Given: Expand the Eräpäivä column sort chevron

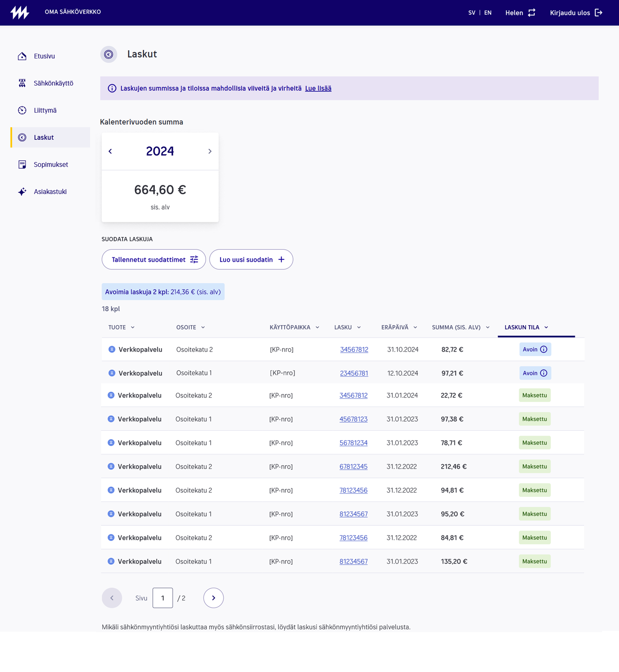Looking at the screenshot, I should 415,327.
